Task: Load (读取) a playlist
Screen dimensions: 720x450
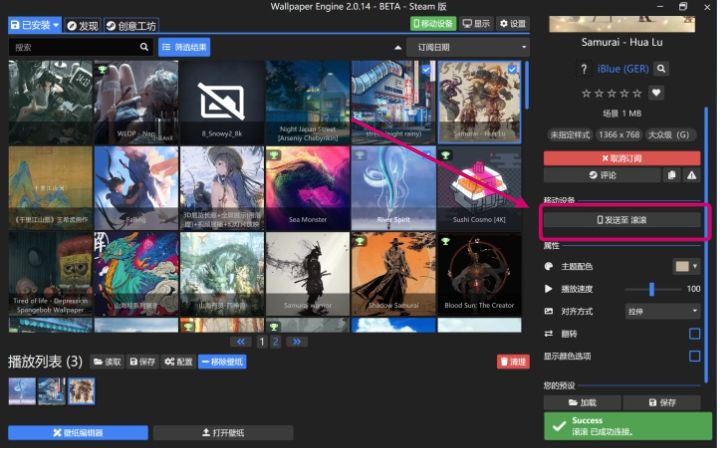Action: coord(107,362)
